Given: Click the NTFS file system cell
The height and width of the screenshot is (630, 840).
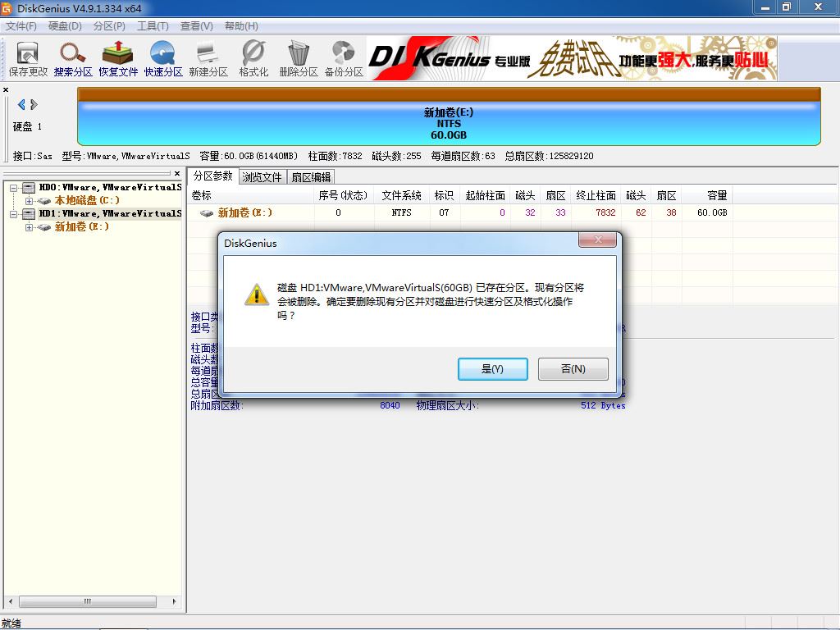Looking at the screenshot, I should [x=401, y=212].
